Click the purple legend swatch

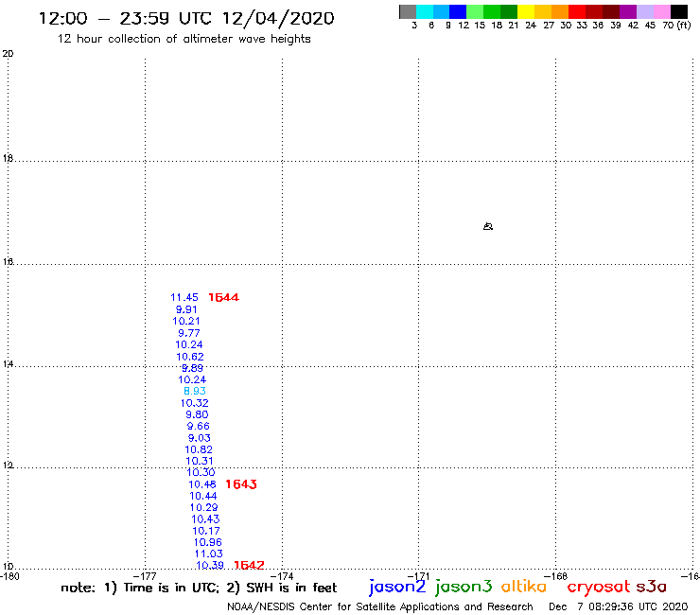point(628,11)
